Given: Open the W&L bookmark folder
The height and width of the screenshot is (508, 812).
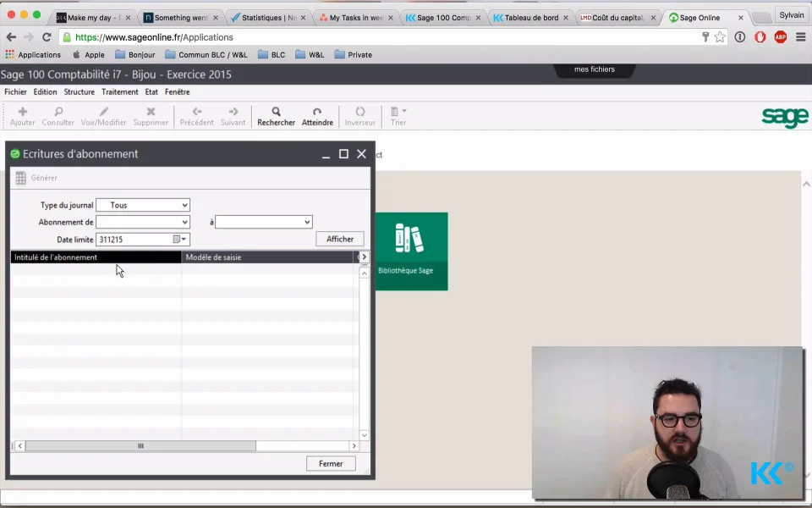Looking at the screenshot, I should [x=310, y=54].
